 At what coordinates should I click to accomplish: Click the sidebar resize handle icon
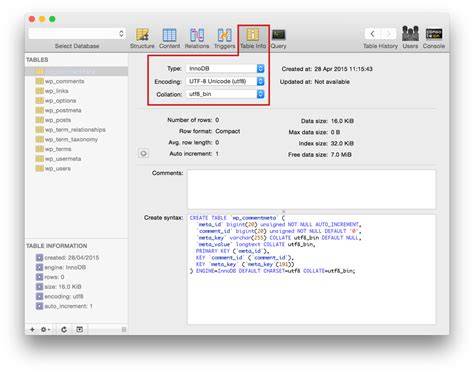pyautogui.click(x=124, y=329)
